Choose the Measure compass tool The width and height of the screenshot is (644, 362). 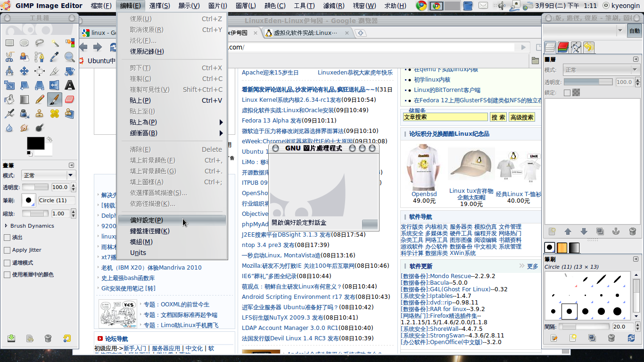9,71
